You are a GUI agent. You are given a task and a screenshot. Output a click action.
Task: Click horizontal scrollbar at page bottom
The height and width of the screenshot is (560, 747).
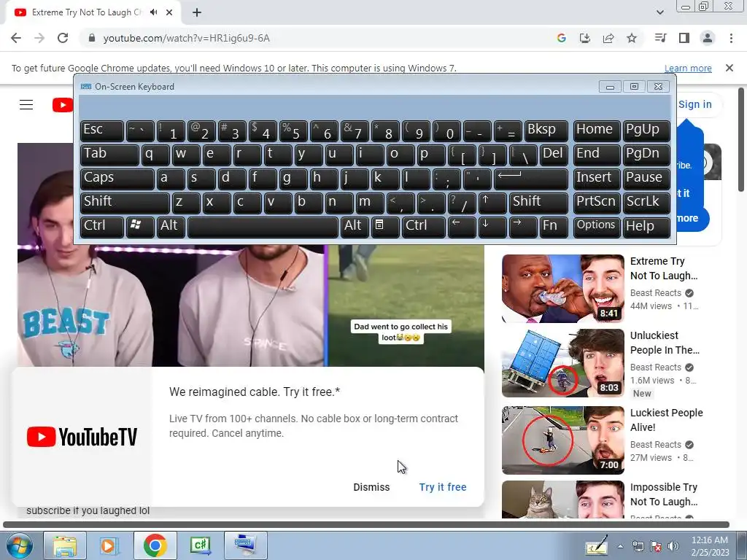(366, 525)
